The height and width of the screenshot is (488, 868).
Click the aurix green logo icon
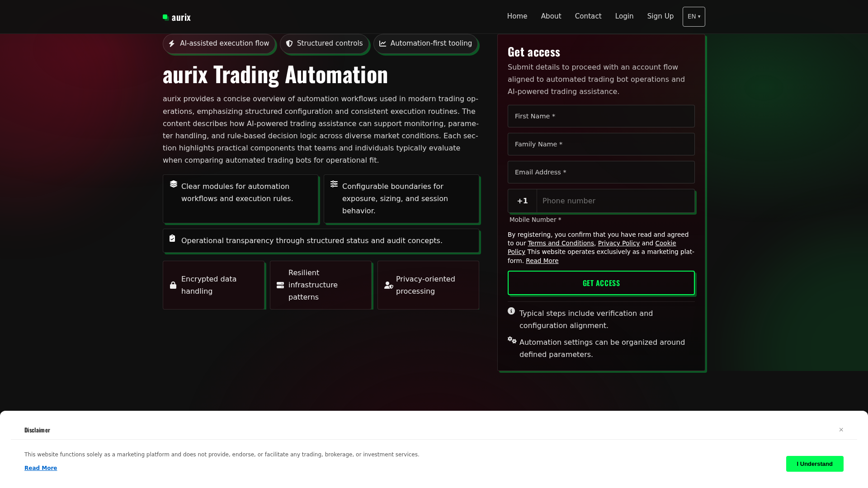[166, 18]
